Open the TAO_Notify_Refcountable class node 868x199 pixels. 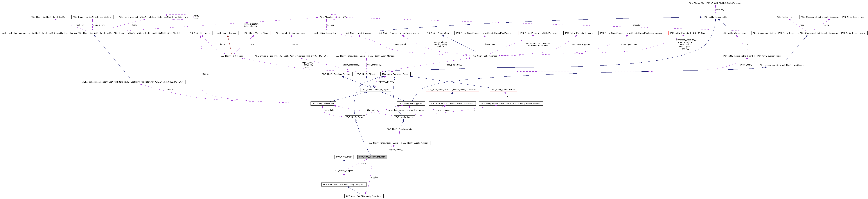pyautogui.click(x=715, y=17)
